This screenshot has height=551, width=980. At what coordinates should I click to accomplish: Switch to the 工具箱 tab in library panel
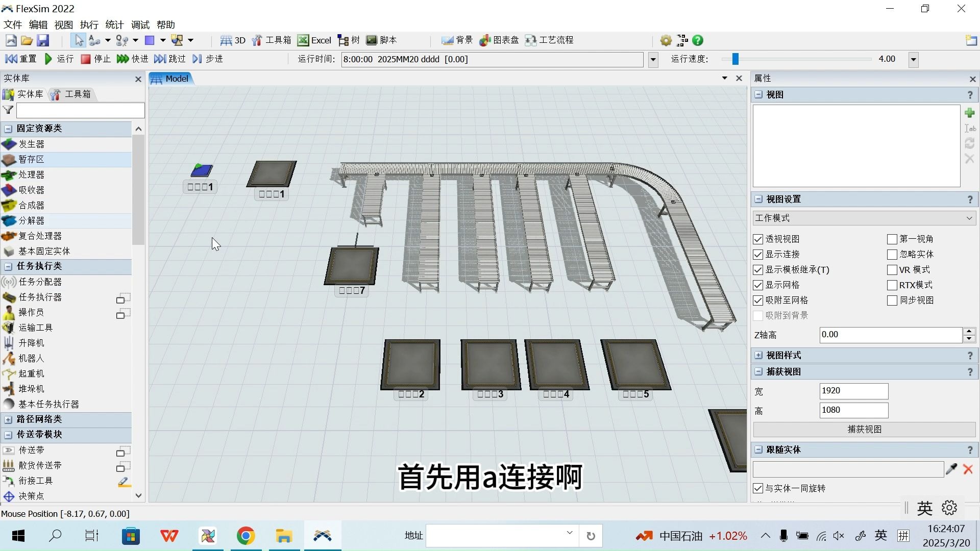click(71, 94)
